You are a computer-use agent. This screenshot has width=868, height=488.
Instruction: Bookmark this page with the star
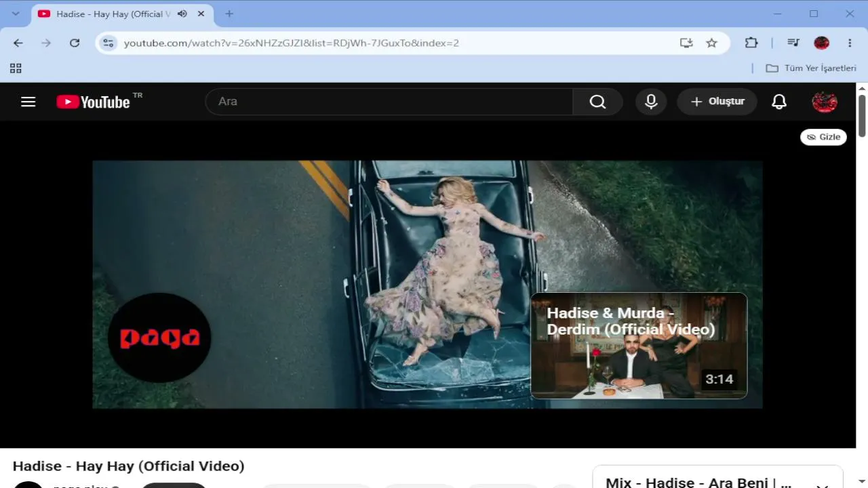[711, 43]
